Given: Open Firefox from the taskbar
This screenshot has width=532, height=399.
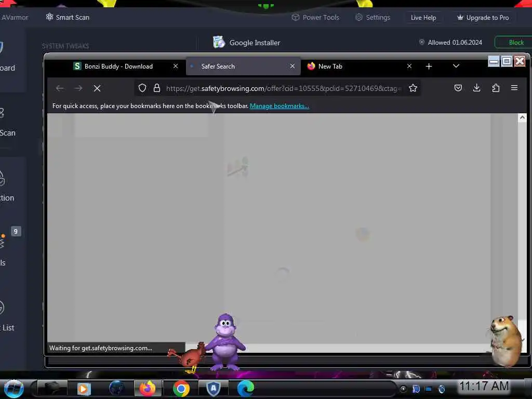Looking at the screenshot, I should tap(148, 388).
